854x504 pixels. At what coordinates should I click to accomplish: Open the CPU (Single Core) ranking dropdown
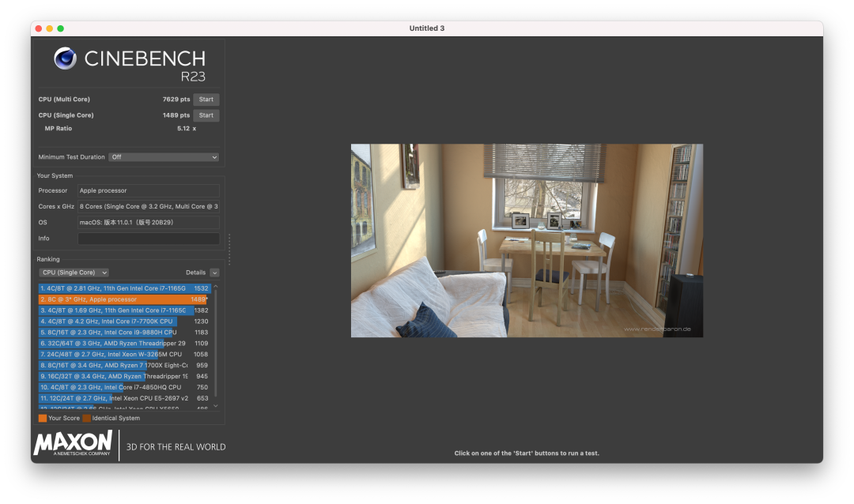coord(74,273)
